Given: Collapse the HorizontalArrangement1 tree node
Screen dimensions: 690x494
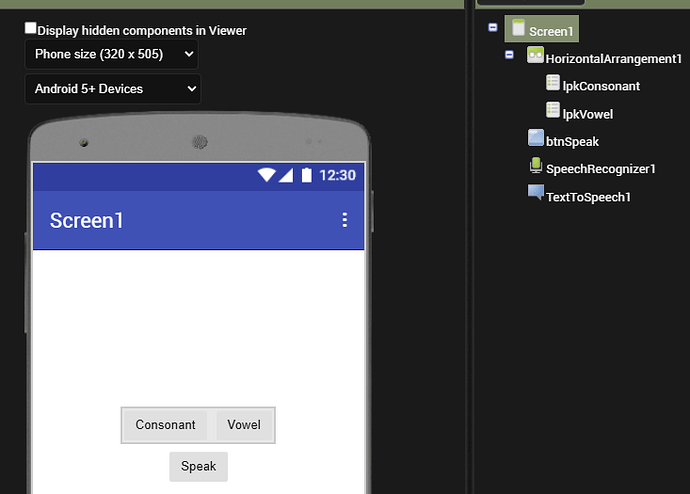Looking at the screenshot, I should [510, 56].
